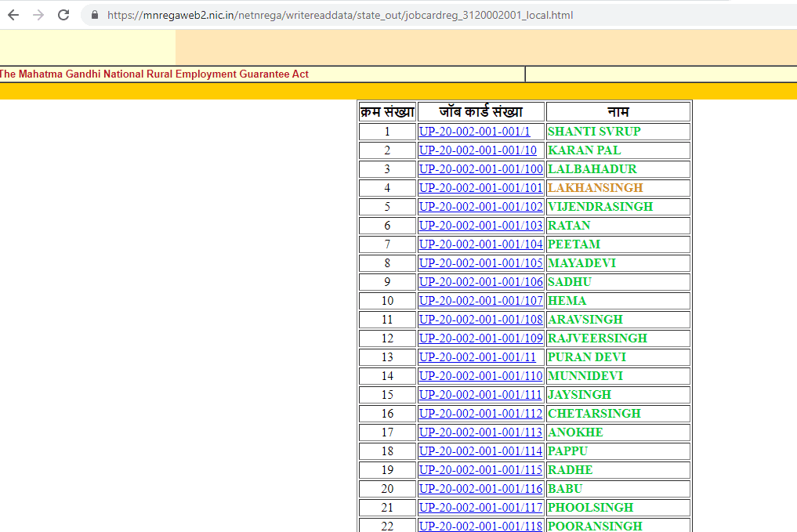
Task: Click the browser forward arrow
Action: click(38, 15)
